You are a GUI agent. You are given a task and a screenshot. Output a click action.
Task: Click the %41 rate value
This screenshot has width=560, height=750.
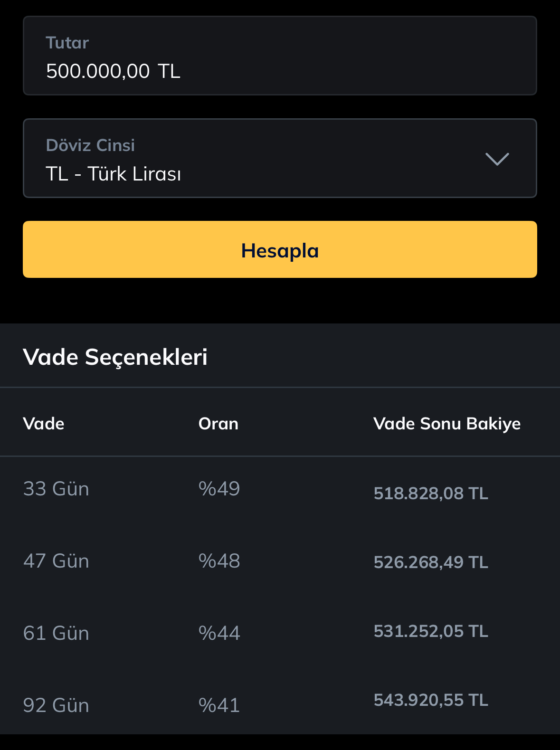point(219,705)
